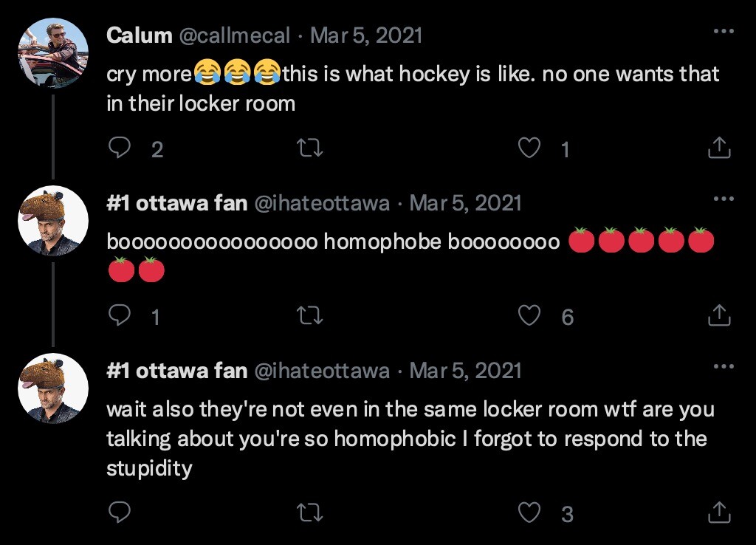Viewport: 756px width, 545px height.
Task: Share the 'respond to the stupidity' tweet
Action: [x=718, y=512]
